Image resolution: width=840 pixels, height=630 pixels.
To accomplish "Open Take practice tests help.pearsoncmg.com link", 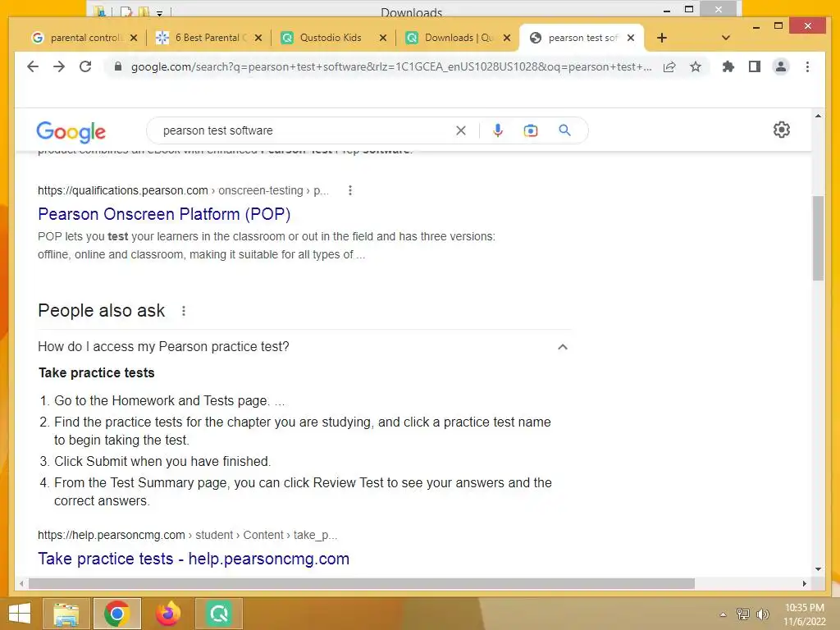I will (x=194, y=559).
